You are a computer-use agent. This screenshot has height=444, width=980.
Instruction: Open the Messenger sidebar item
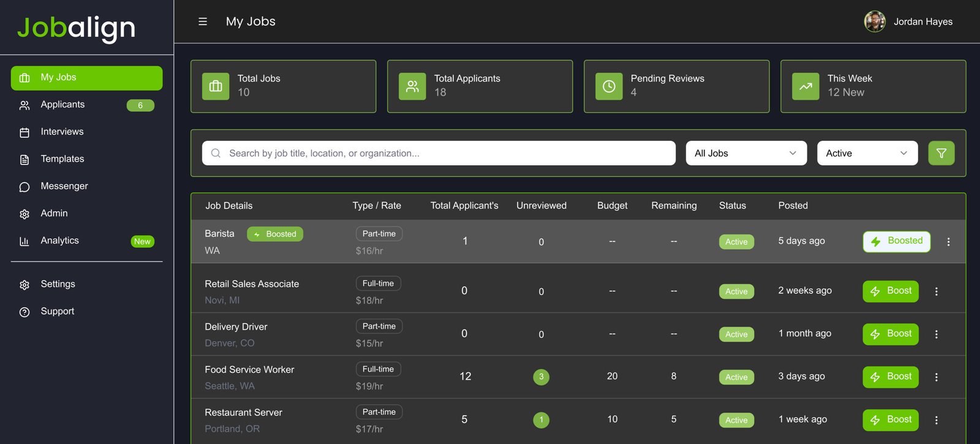pyautogui.click(x=64, y=186)
